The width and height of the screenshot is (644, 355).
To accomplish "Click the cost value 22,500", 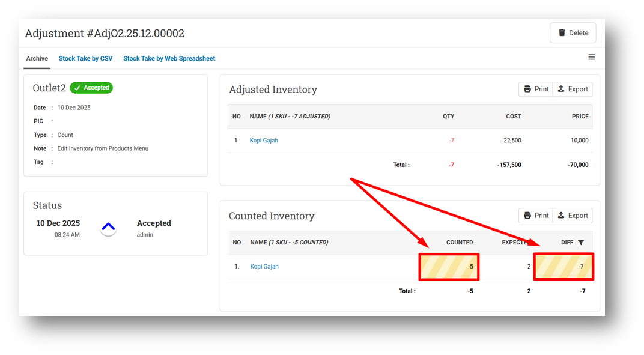I will tap(512, 140).
